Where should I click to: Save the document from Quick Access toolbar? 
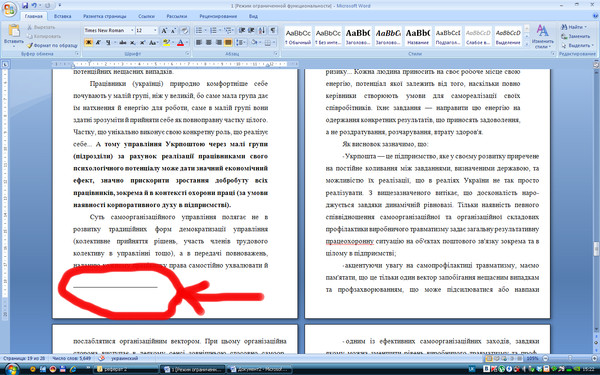click(25, 6)
